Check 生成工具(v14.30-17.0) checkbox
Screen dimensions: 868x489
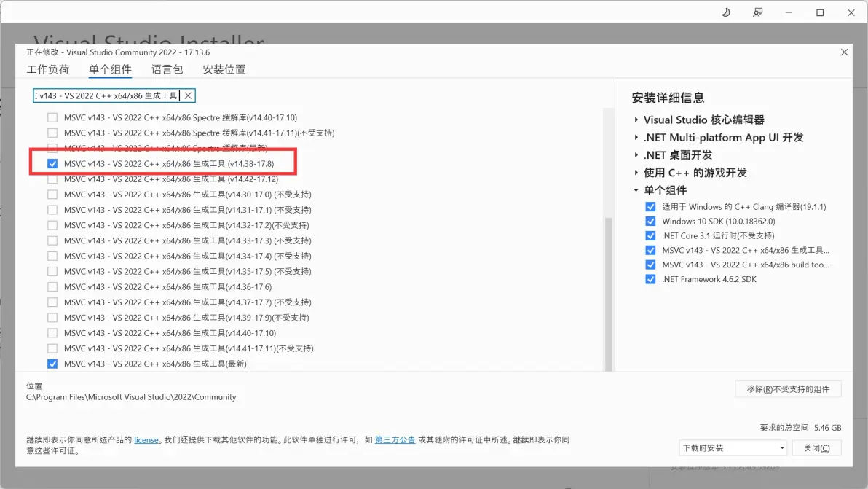52,195
